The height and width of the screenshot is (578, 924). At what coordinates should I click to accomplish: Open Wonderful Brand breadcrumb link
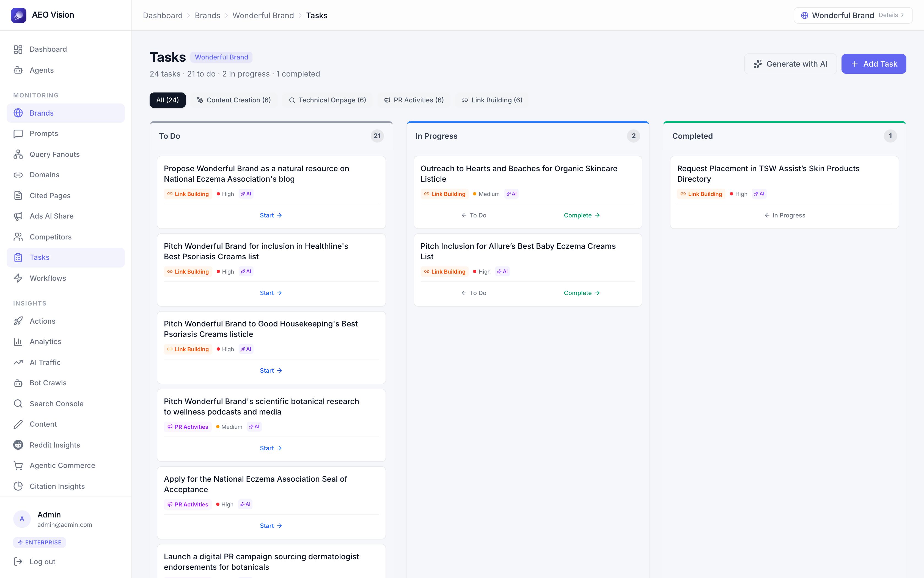[x=263, y=15]
